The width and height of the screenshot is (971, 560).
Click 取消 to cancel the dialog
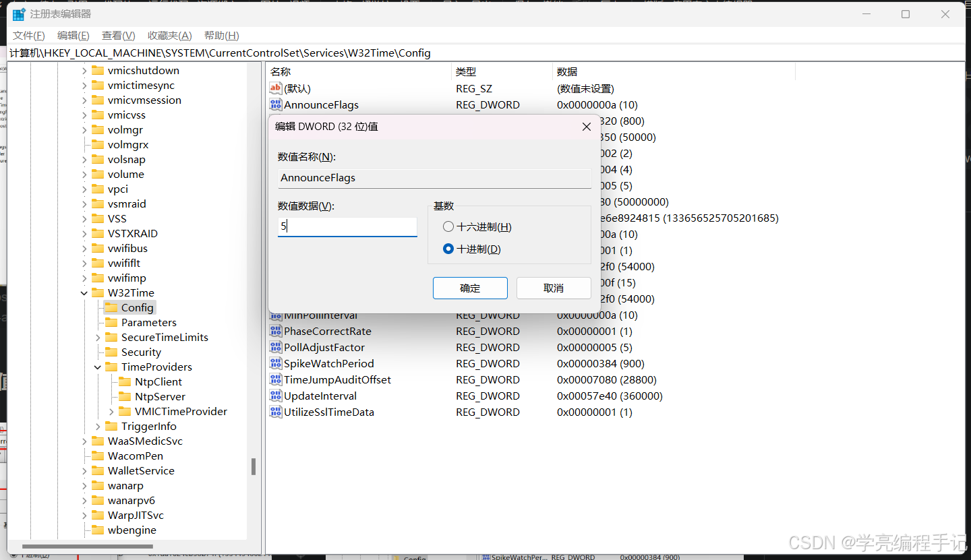click(x=554, y=288)
